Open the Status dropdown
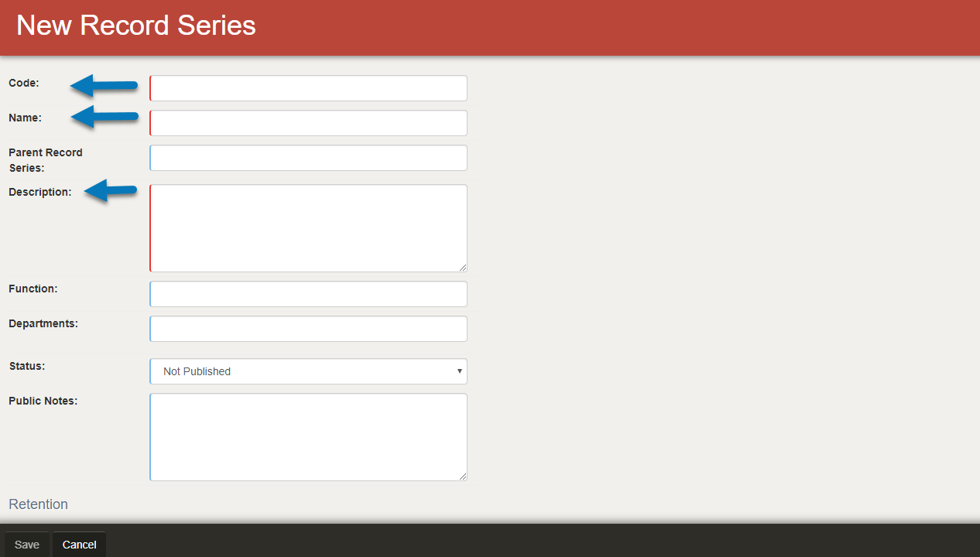Screen dimensions: 980x557 click(x=308, y=371)
